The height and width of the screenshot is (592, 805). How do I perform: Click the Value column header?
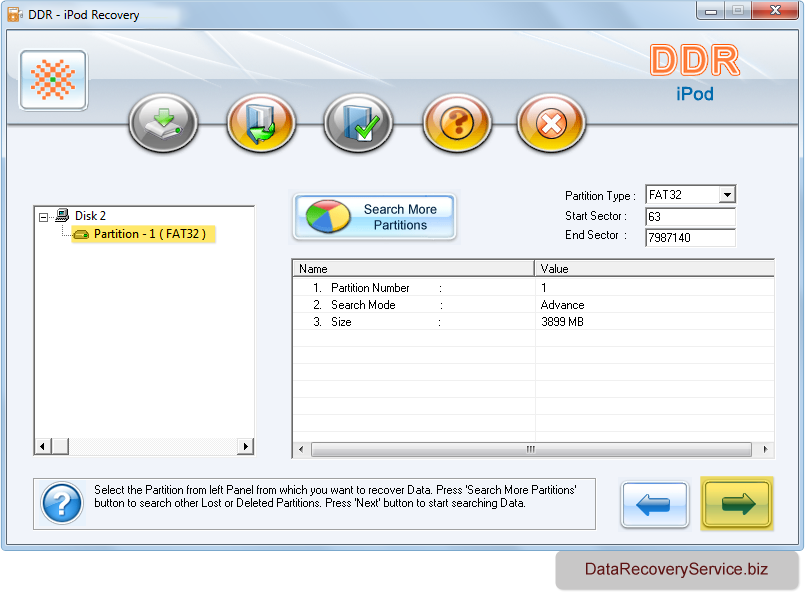coord(655,269)
